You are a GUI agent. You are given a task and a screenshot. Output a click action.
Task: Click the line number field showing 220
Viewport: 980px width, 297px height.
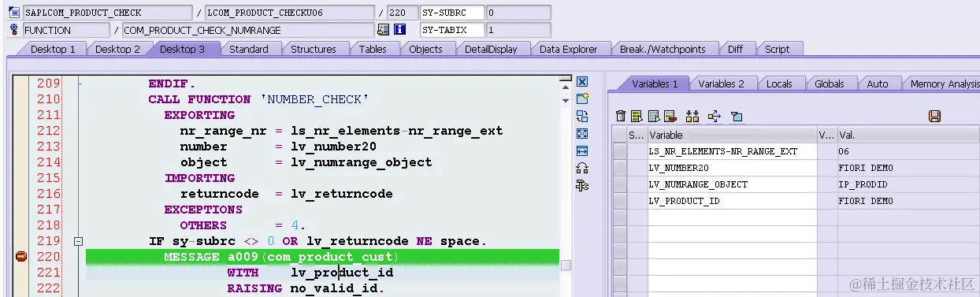click(x=403, y=13)
